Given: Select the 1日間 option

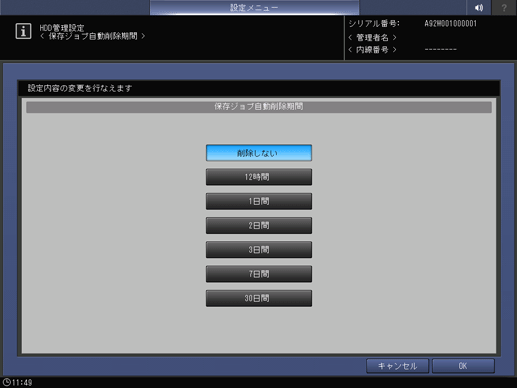Looking at the screenshot, I should click(x=259, y=201).
